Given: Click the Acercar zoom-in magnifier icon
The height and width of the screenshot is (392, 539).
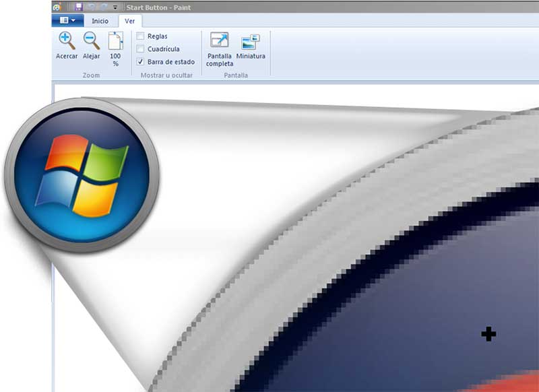Looking at the screenshot, I should point(67,41).
